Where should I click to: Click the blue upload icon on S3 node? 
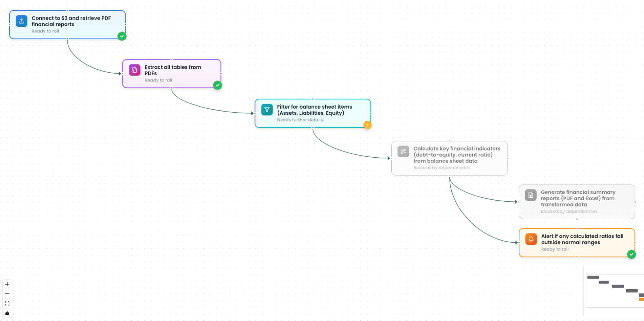21,21
